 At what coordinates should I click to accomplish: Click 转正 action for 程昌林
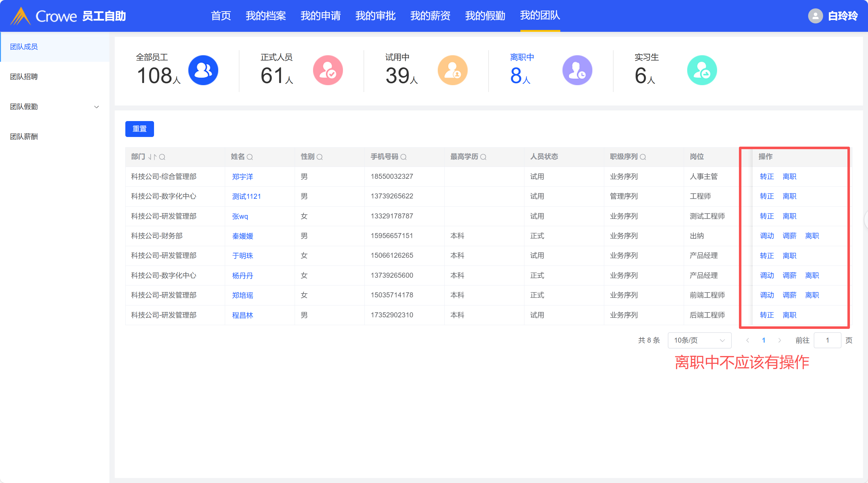coord(767,315)
